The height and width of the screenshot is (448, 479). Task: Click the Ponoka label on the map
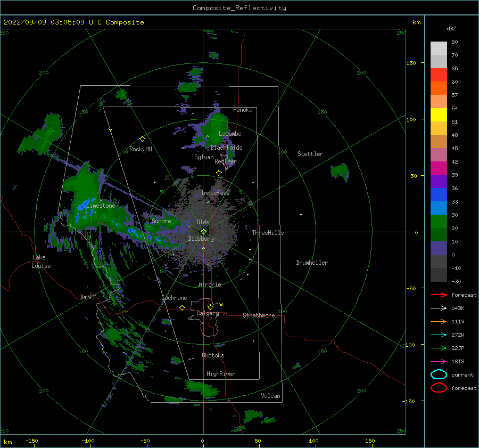(x=243, y=110)
